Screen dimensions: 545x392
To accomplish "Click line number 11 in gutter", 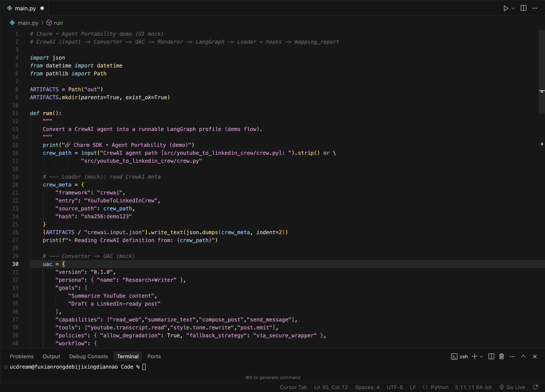I will pos(15,113).
